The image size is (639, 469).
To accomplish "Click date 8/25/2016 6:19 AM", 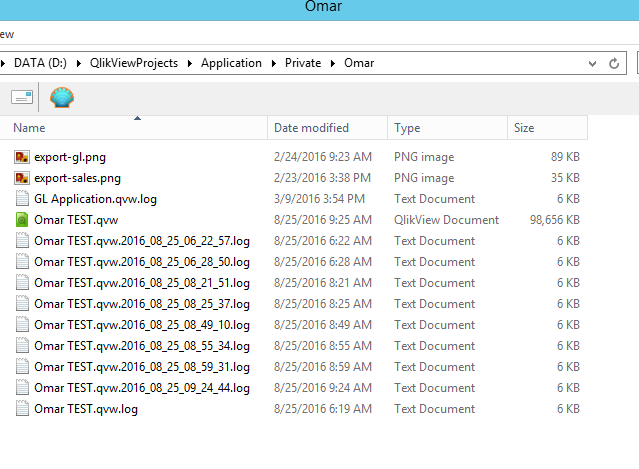I will [323, 409].
